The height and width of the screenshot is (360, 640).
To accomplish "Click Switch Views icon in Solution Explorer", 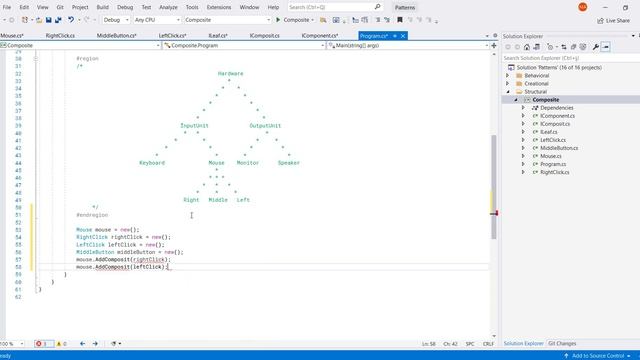I will (536, 47).
